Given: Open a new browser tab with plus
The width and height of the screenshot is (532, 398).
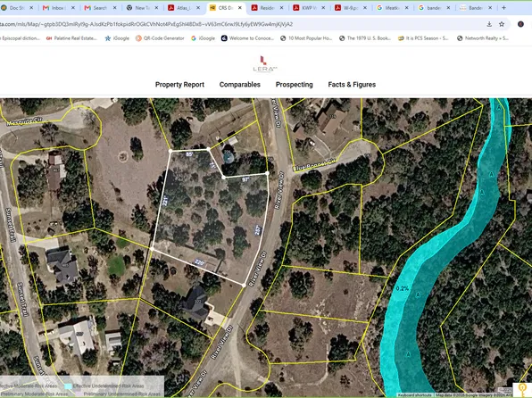Looking at the screenshot, I should pyautogui.click(x=503, y=7).
